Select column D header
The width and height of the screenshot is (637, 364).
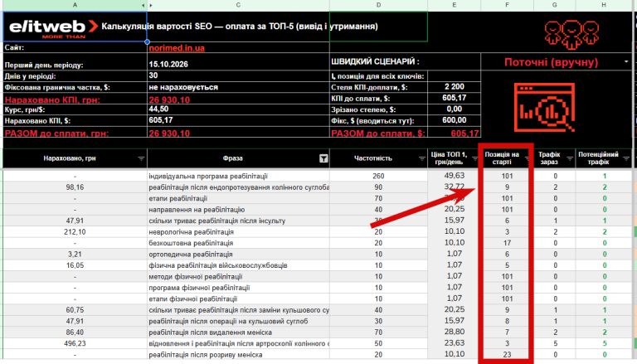378,5
